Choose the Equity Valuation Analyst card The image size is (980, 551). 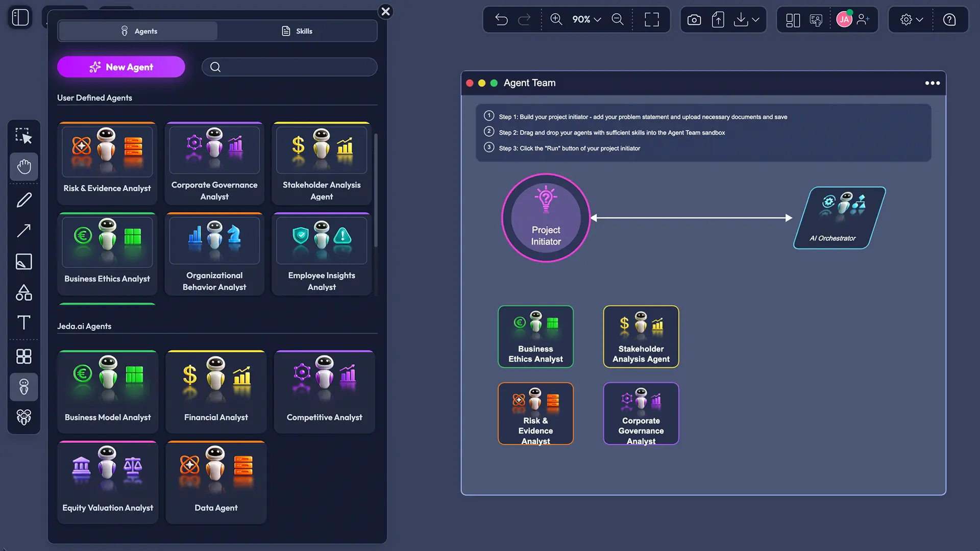click(x=108, y=482)
